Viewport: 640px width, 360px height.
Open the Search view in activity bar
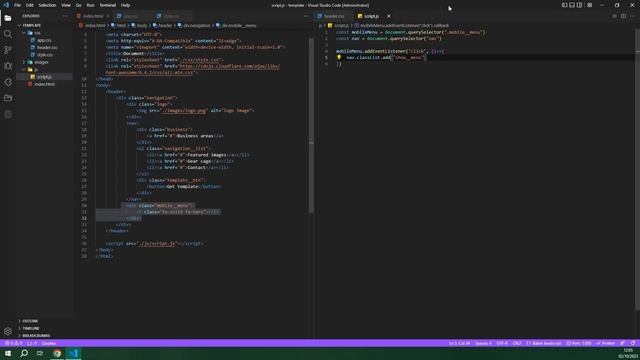[x=8, y=34]
